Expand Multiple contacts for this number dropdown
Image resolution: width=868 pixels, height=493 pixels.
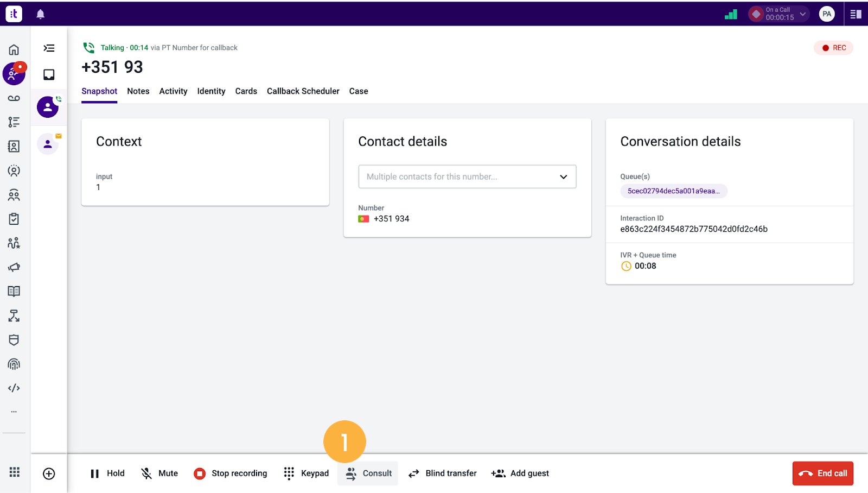pyautogui.click(x=467, y=176)
